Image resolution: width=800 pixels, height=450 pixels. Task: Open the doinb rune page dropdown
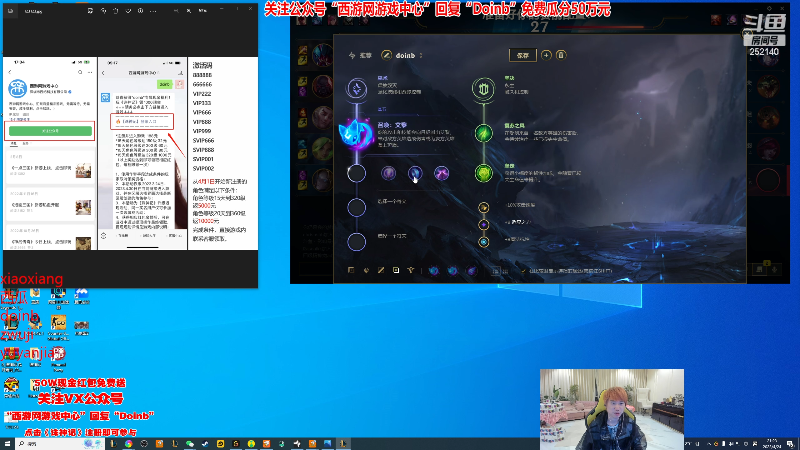pos(421,55)
